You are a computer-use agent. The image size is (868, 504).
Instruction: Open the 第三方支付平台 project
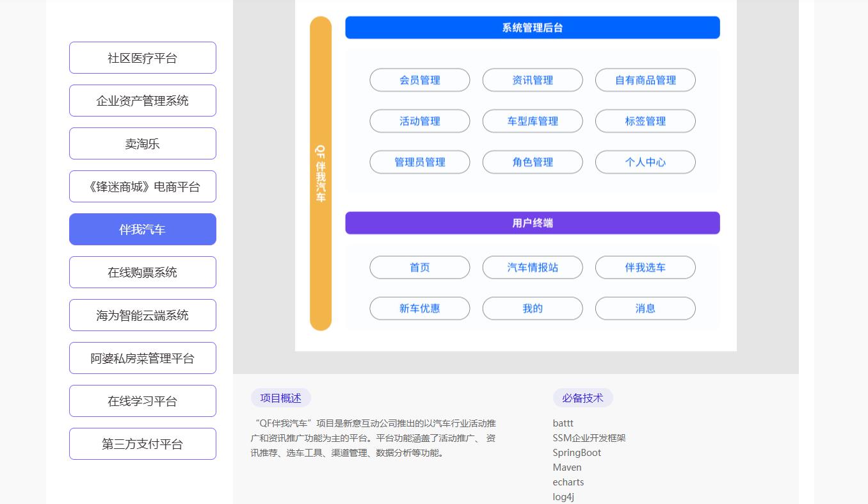pyautogui.click(x=142, y=444)
